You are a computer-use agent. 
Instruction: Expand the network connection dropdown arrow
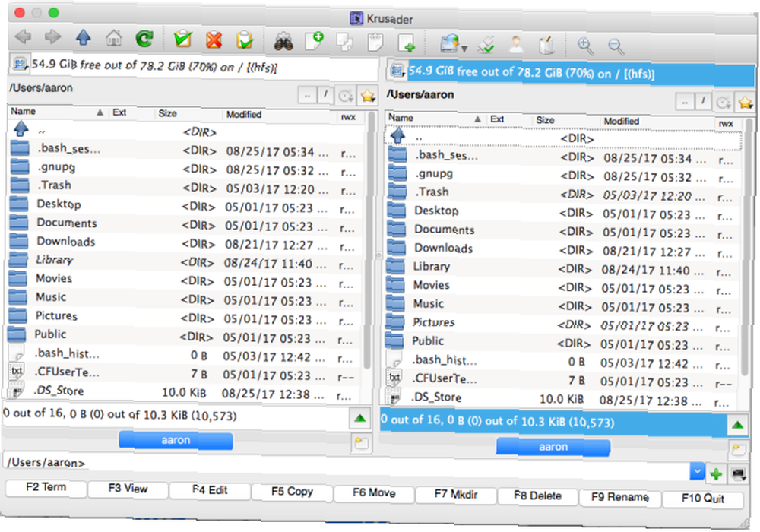pyautogui.click(x=464, y=48)
